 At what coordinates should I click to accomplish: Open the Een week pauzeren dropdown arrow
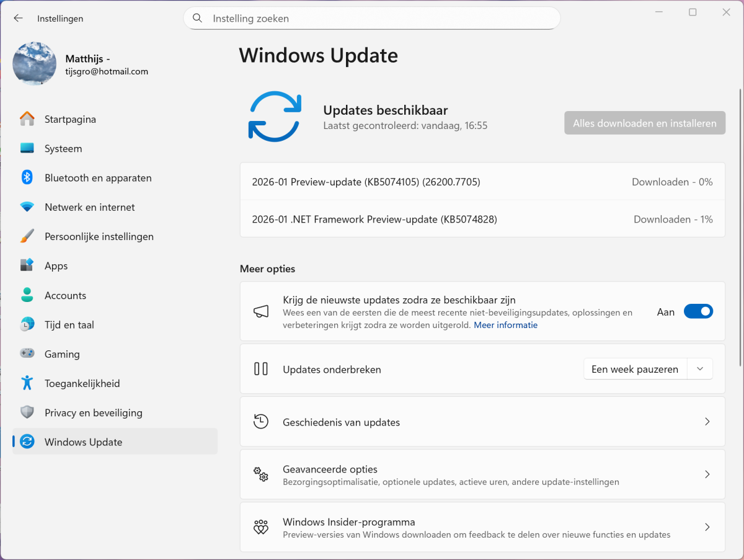click(x=700, y=369)
